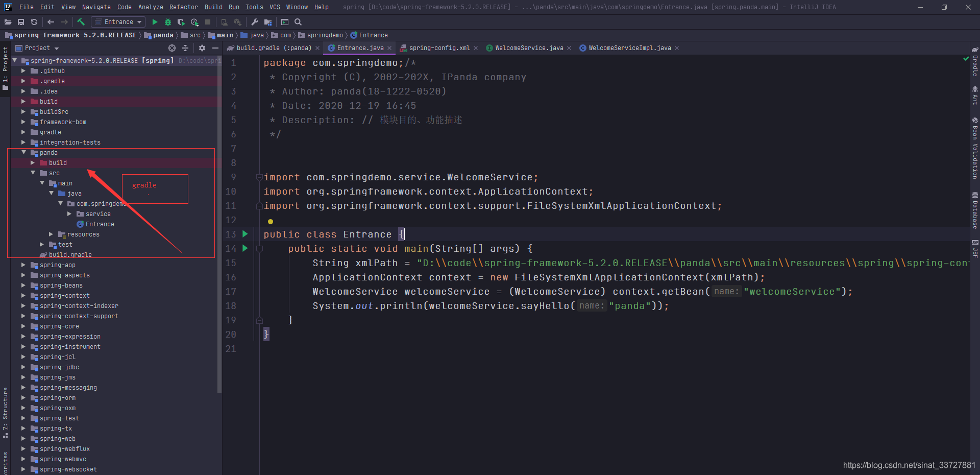980x475 pixels.
Task: Collapse the src folder under panda
Action: coord(33,173)
